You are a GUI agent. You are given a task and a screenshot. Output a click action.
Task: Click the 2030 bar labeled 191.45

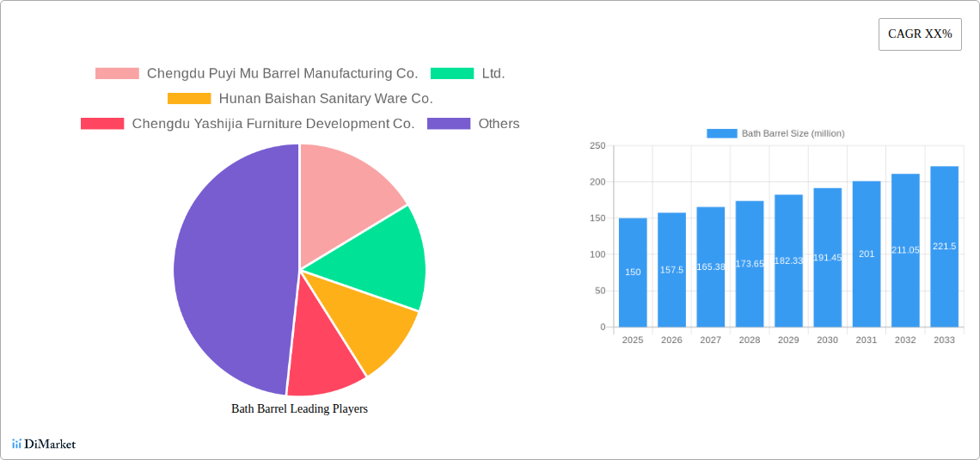(x=827, y=257)
